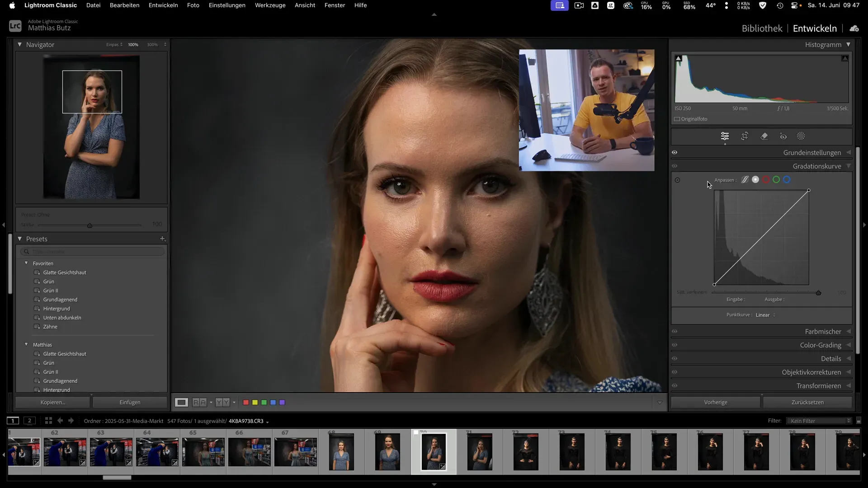Open the Fenster menu
Viewport: 868px width, 488px height.
(x=335, y=5)
